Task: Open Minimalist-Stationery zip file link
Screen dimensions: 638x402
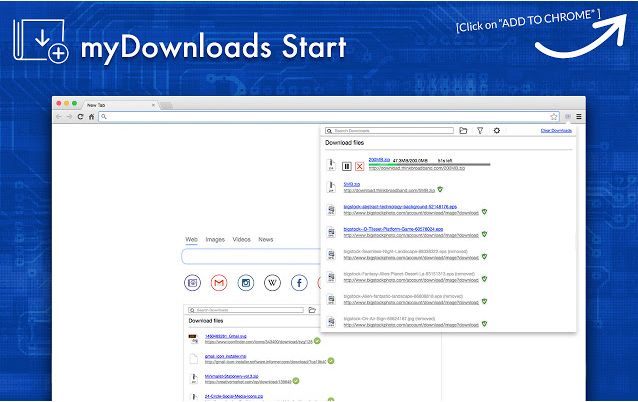Action: pyautogui.click(x=232, y=376)
